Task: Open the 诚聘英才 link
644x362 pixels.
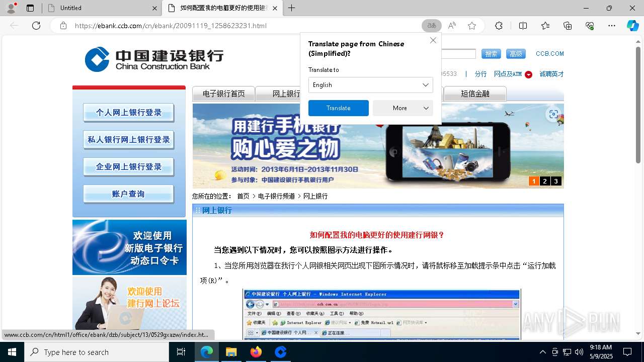Action: [551, 74]
